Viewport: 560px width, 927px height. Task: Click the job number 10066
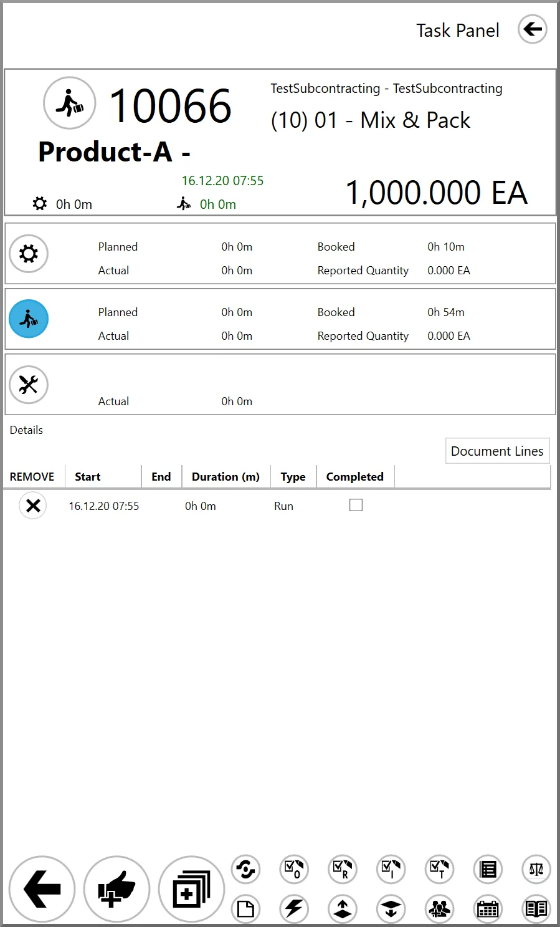tap(171, 105)
